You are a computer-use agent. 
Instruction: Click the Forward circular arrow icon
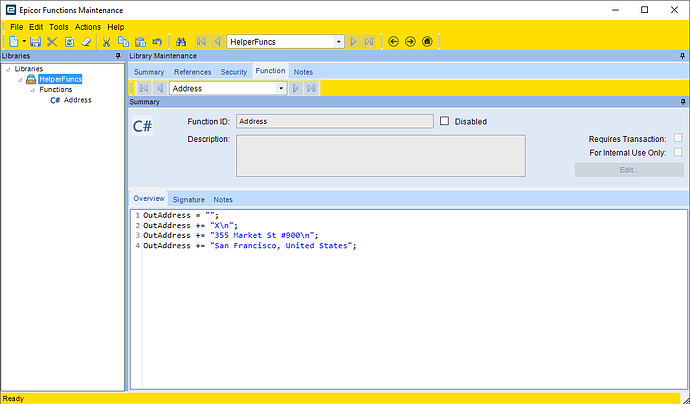[410, 42]
